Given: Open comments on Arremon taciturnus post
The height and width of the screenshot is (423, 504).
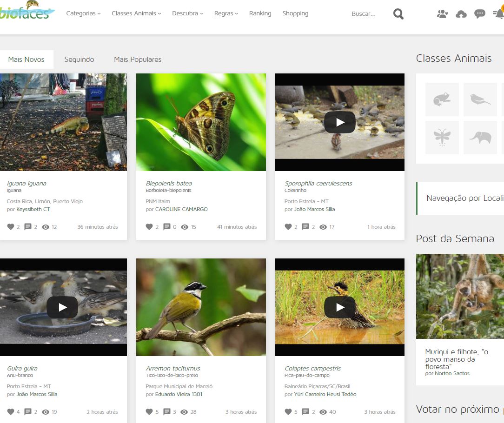Looking at the screenshot, I should click(x=167, y=412).
